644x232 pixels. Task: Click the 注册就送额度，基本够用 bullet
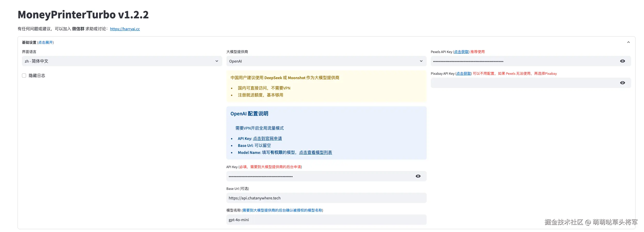tap(260, 95)
